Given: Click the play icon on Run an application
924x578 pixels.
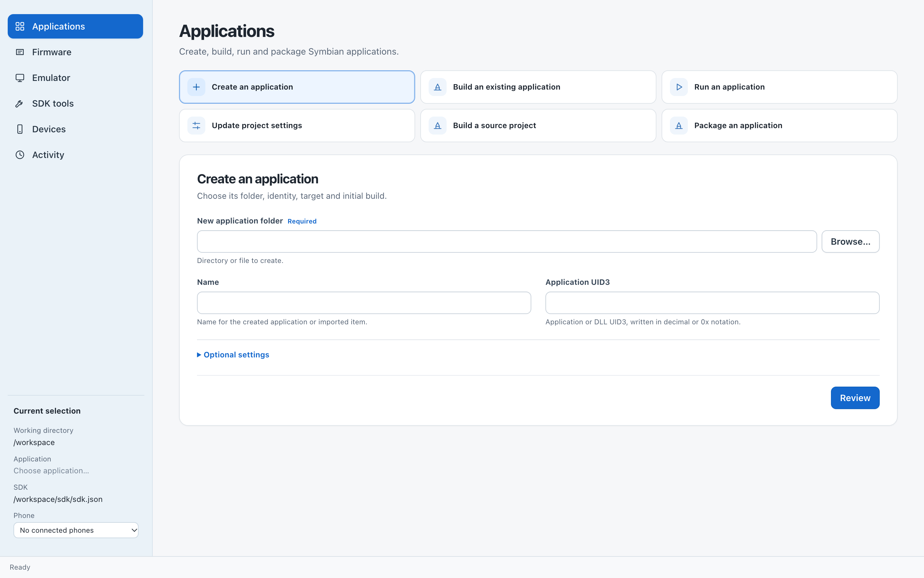Looking at the screenshot, I should pyautogui.click(x=679, y=87).
